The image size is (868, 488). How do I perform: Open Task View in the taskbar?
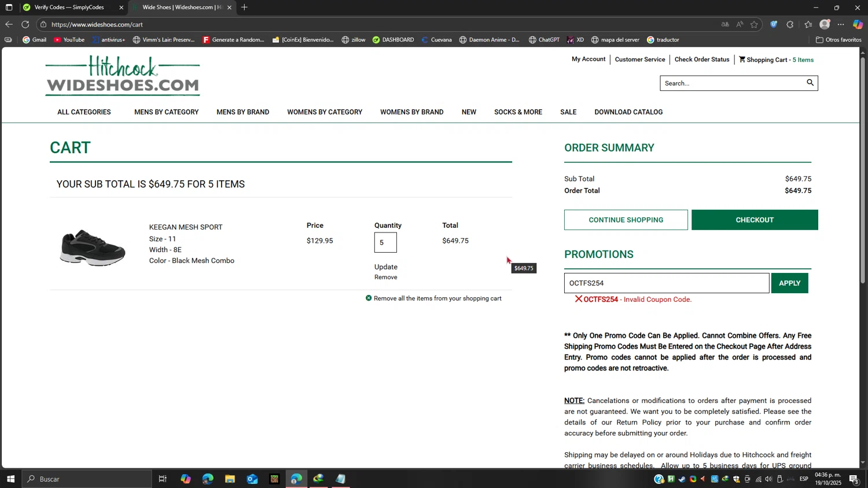[163, 479]
